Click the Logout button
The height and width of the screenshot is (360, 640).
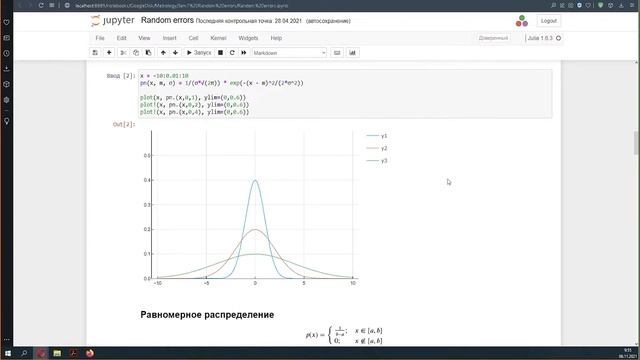point(549,21)
